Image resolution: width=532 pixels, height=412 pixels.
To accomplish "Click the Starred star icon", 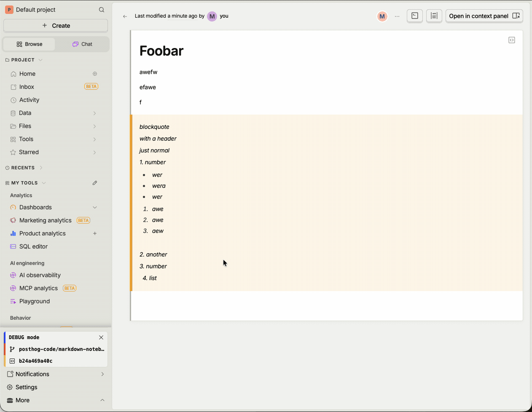I will pos(13,152).
